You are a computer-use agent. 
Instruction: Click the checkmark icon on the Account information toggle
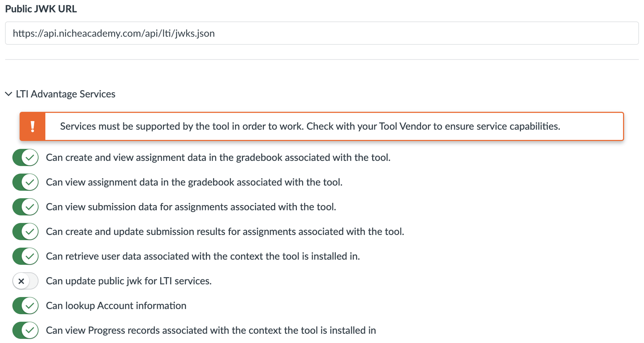[30, 306]
